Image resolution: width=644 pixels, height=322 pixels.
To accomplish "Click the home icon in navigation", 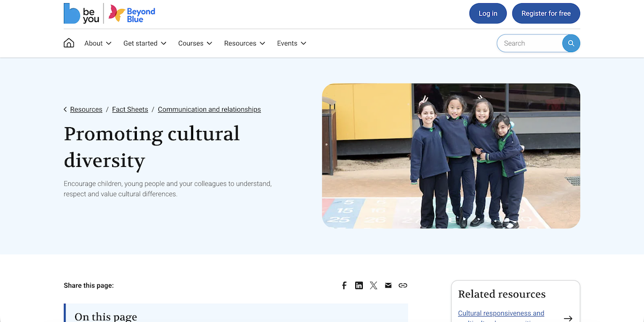I will (x=69, y=43).
